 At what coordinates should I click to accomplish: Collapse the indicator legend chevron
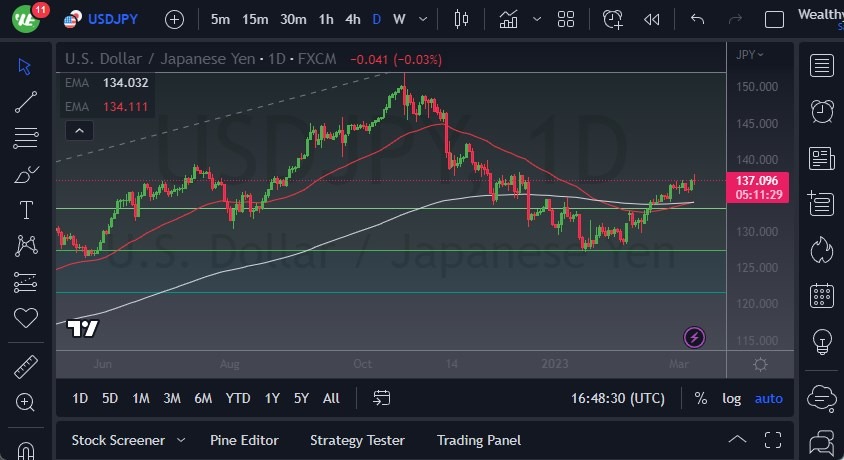pyautogui.click(x=78, y=130)
